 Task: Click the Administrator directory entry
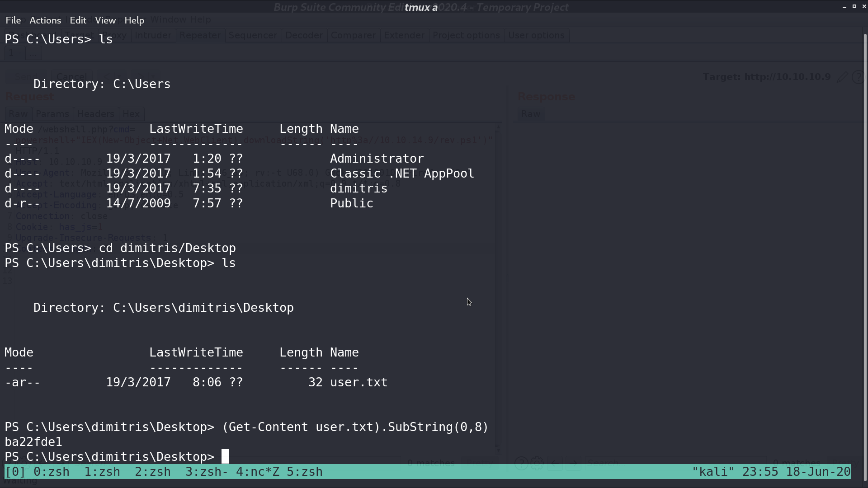(377, 159)
